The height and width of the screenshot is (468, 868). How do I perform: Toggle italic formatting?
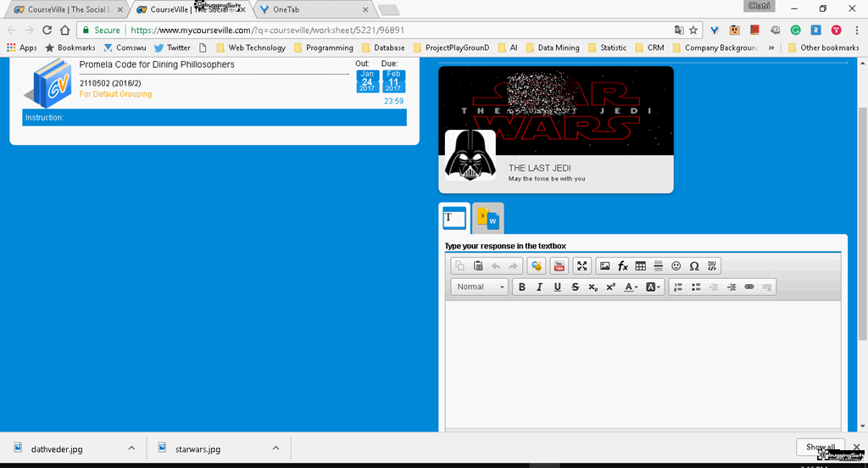[539, 287]
